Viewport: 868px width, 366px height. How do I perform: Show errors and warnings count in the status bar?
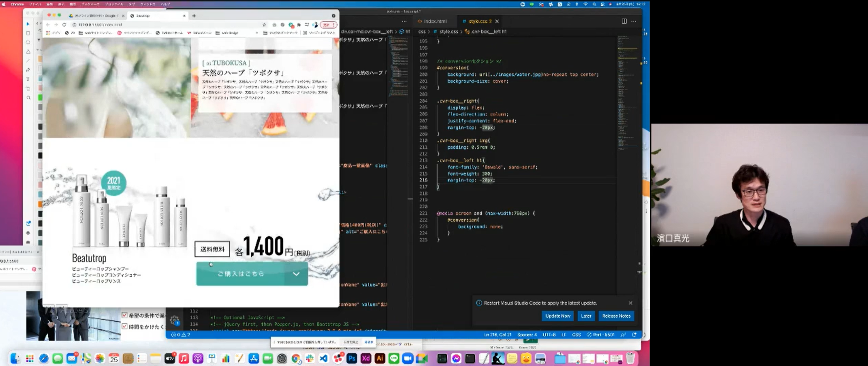180,335
